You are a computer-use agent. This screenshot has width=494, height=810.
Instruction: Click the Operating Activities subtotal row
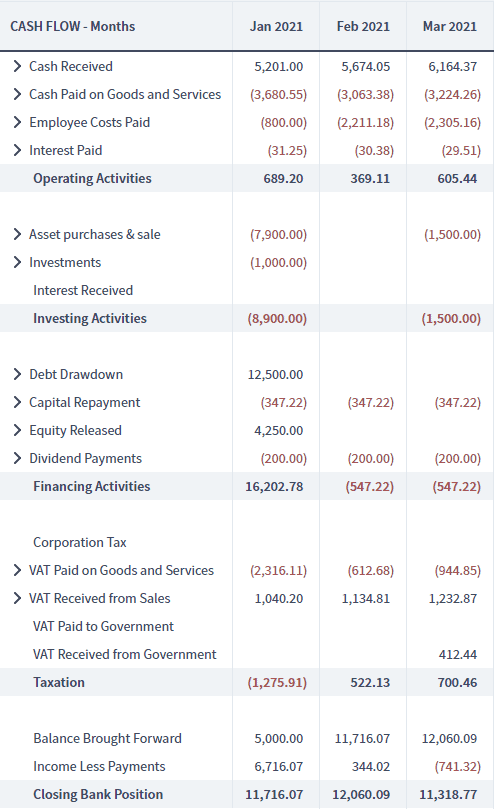pos(247,178)
